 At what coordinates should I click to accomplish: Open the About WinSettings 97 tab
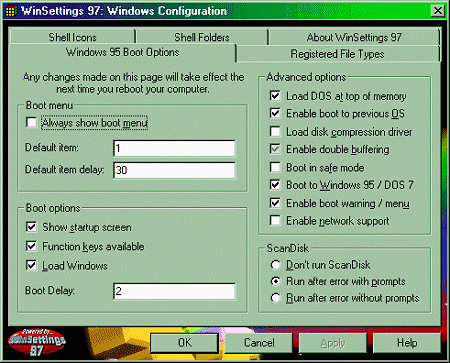[354, 37]
